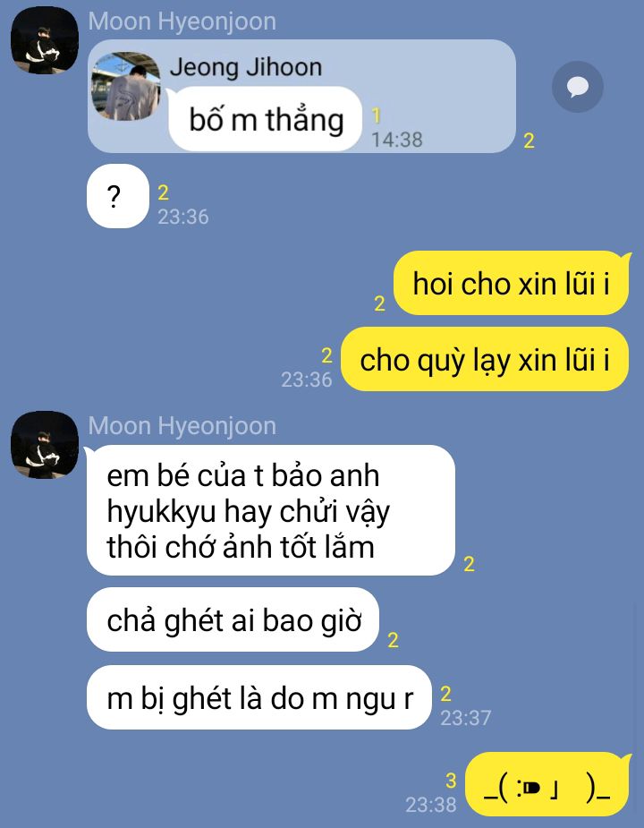644x828 pixels.
Task: Tap the Jeong Jihoon name label
Action: 245,68
